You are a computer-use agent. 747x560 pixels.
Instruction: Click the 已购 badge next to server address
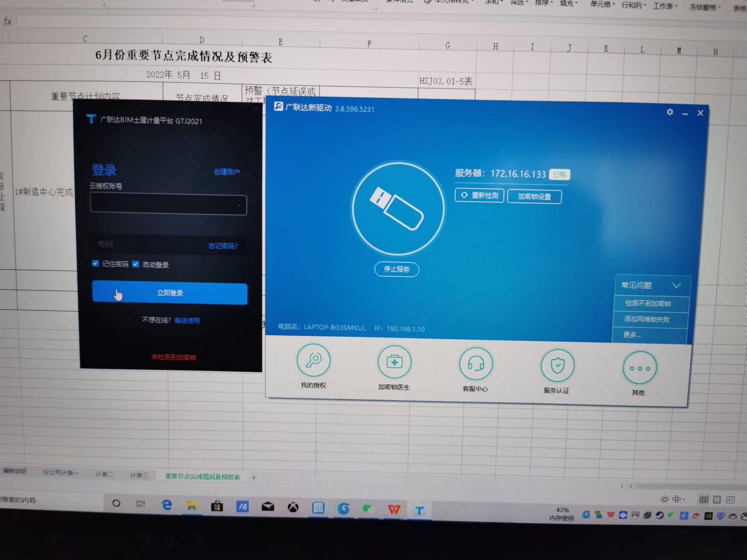tap(559, 175)
